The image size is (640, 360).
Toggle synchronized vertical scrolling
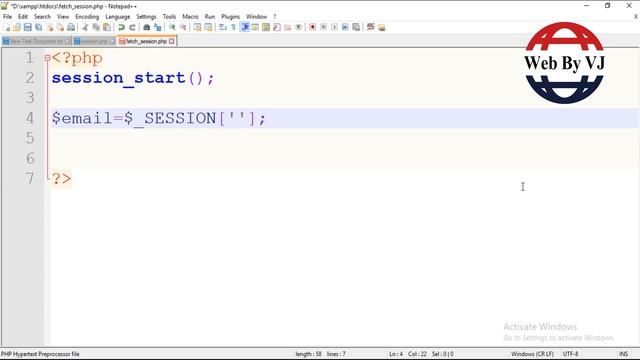coord(197,27)
